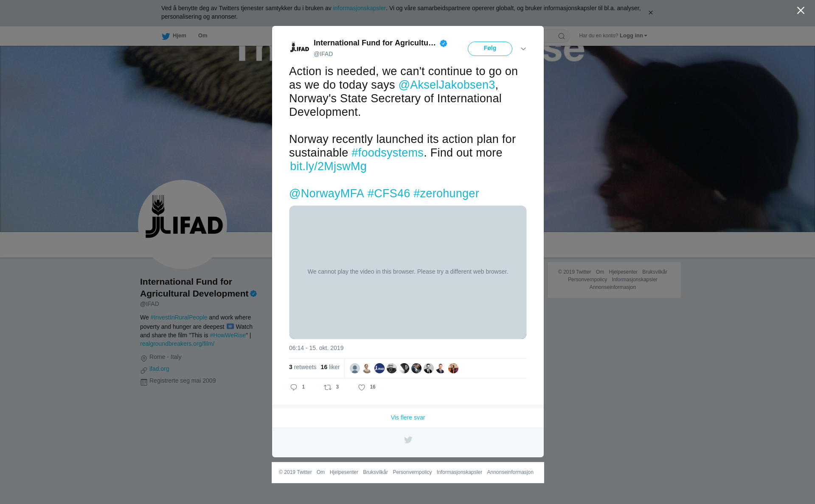Open the bit.ly/2MjswMg link
Screen dimensions: 815x504
pyautogui.click(x=328, y=166)
